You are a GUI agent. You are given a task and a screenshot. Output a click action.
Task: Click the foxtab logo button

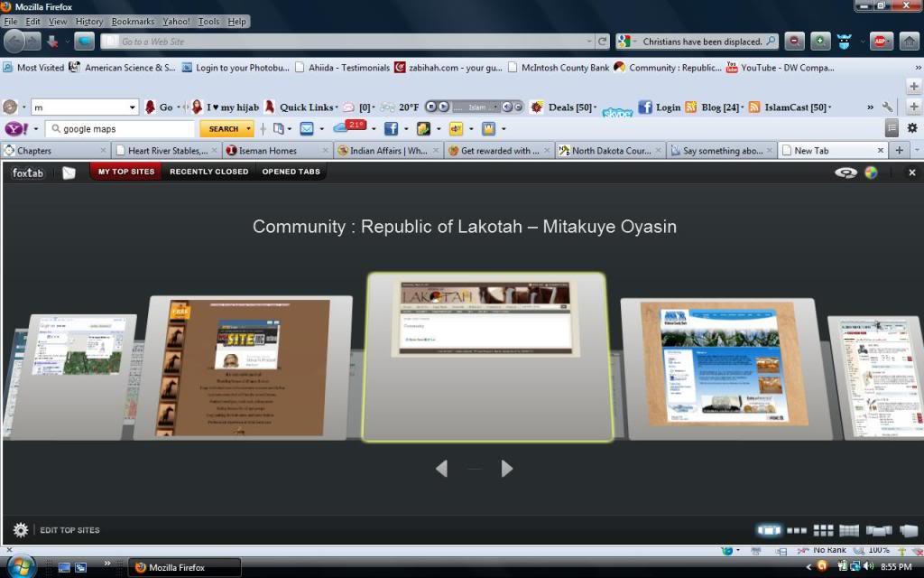(x=28, y=172)
